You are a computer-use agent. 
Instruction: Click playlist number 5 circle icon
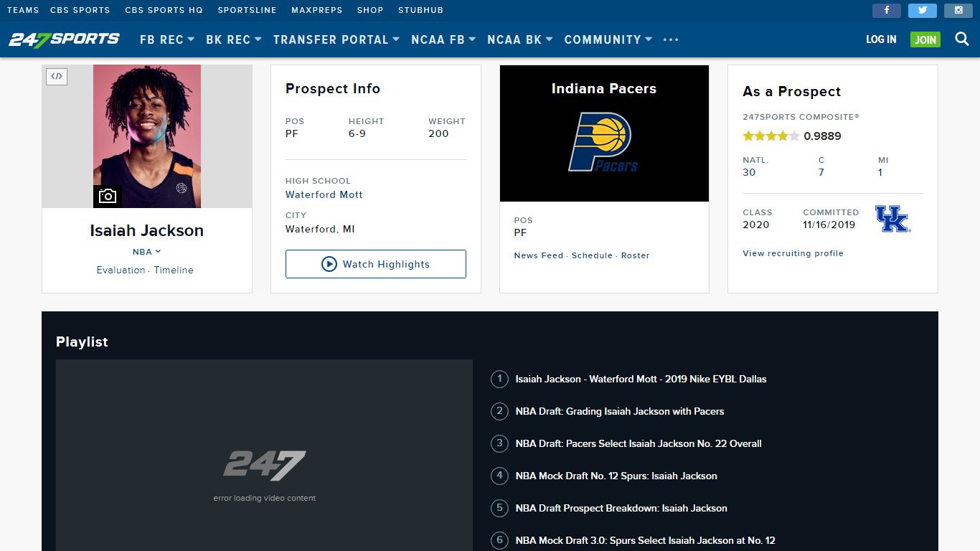coord(499,508)
